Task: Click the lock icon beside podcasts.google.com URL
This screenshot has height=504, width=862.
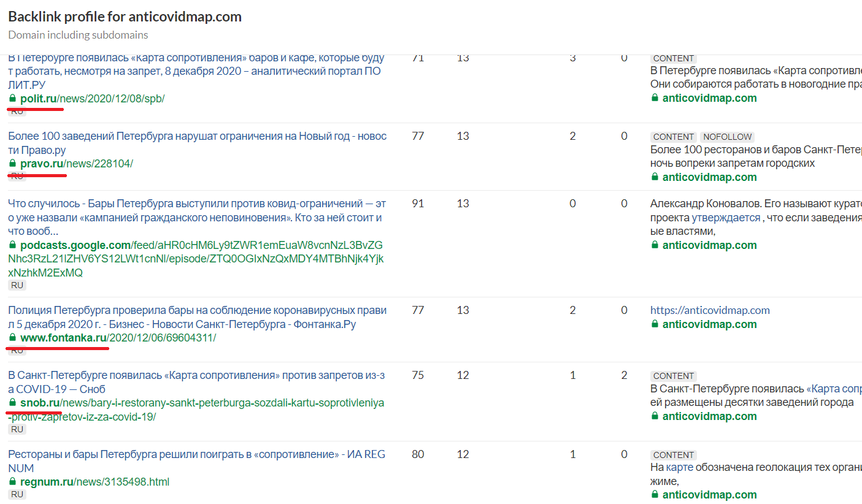Action: coord(12,245)
